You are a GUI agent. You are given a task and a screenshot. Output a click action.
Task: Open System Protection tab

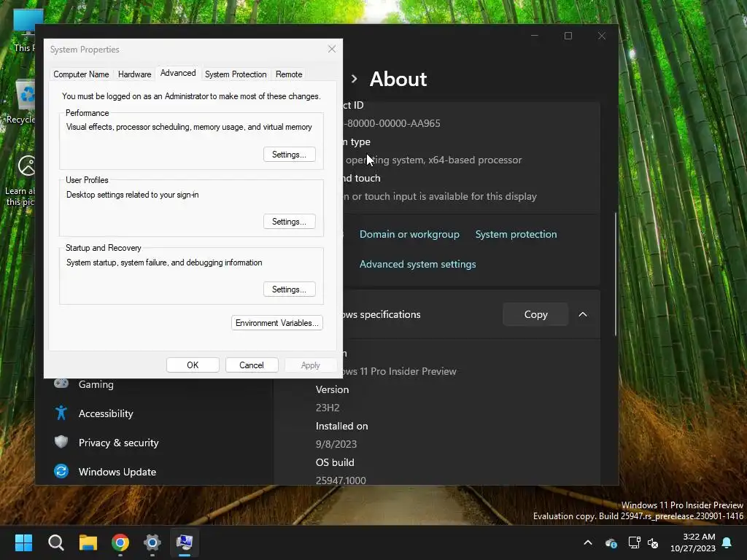tap(236, 74)
